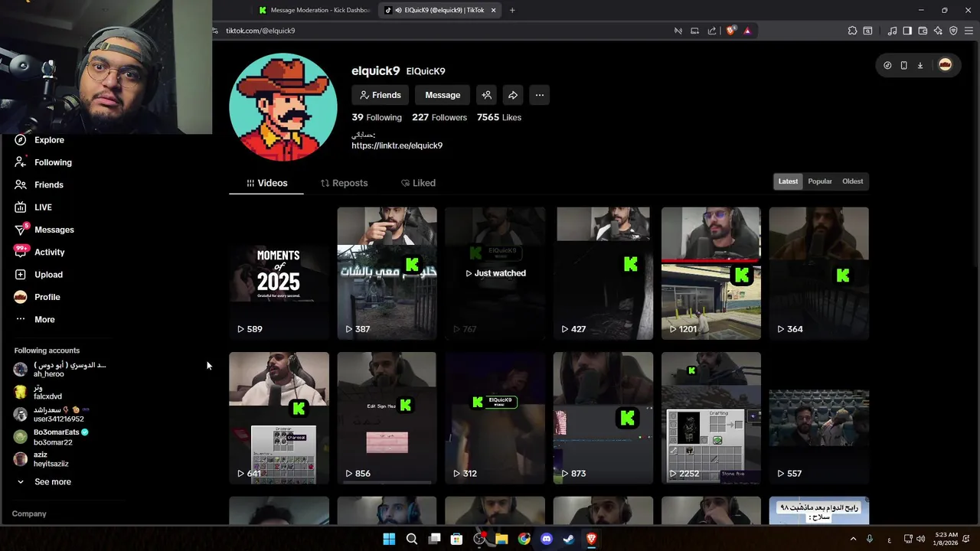980x551 pixels.
Task: Click the Friends button on profile
Action: 380,95
